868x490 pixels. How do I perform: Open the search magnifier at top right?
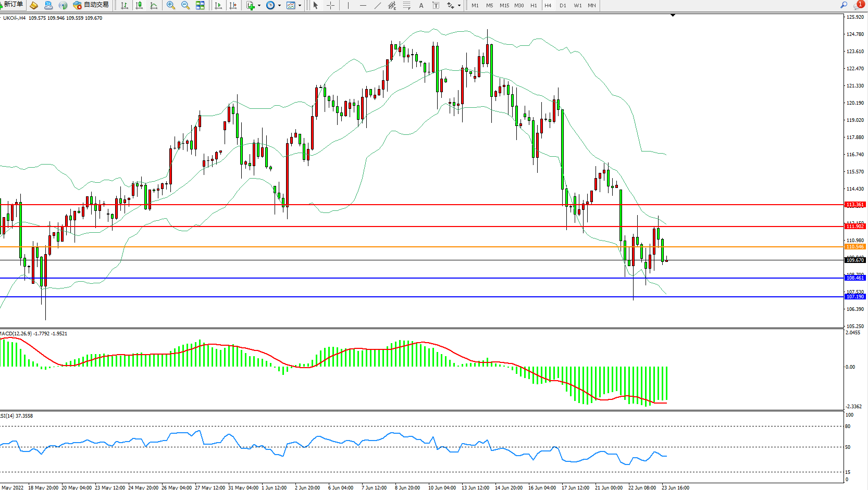coord(844,5)
